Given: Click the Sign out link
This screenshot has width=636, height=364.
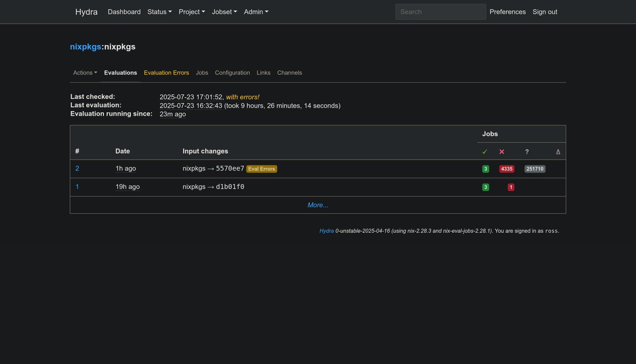Looking at the screenshot, I should [x=545, y=12].
